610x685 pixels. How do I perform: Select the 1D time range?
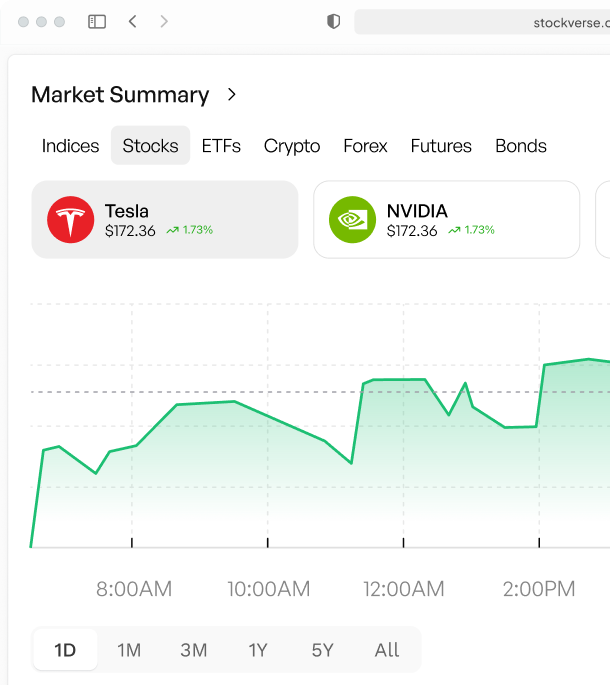[65, 650]
